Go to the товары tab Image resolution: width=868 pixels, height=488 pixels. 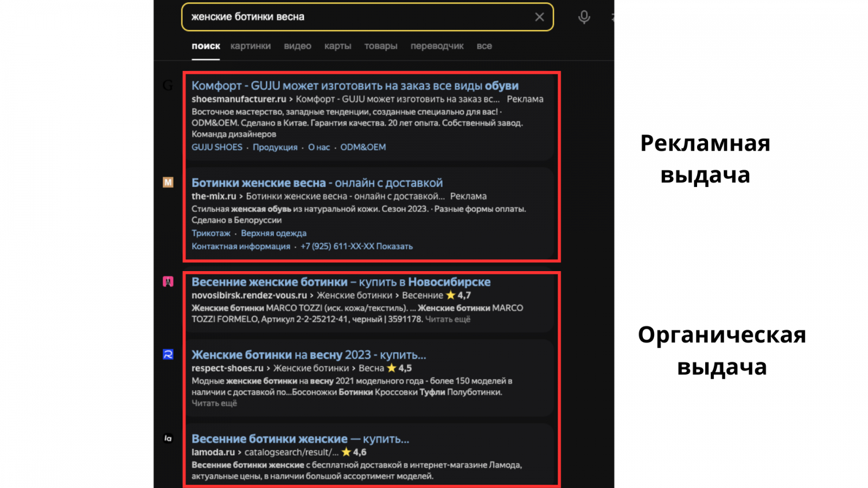point(380,46)
